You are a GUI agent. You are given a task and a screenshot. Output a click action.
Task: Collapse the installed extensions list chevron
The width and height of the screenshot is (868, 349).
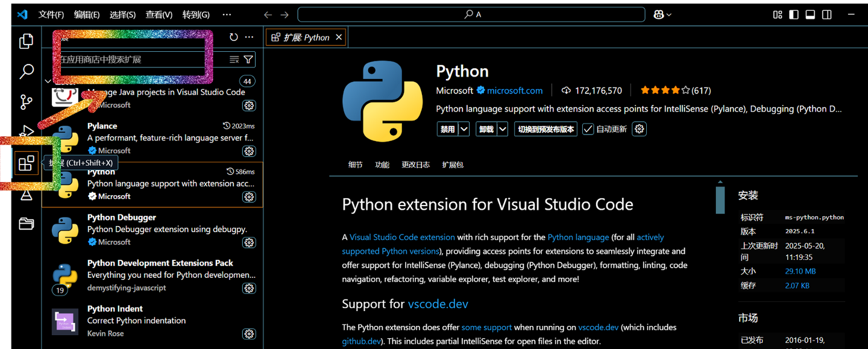pyautogui.click(x=48, y=80)
